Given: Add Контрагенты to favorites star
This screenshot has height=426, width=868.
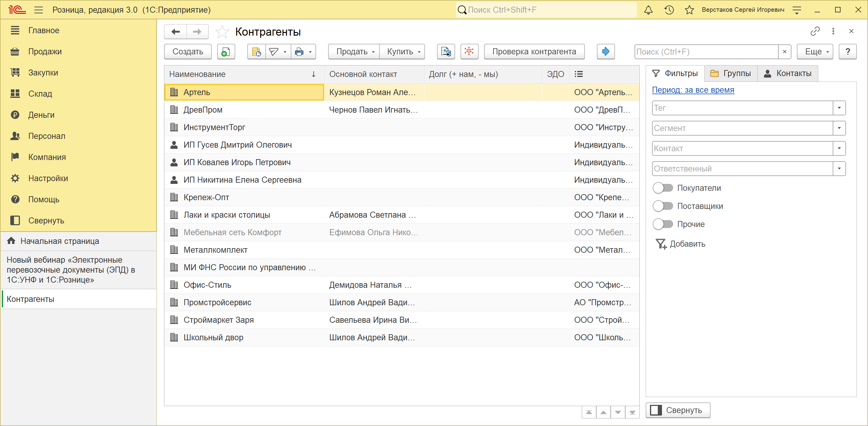Looking at the screenshot, I should tap(222, 32).
